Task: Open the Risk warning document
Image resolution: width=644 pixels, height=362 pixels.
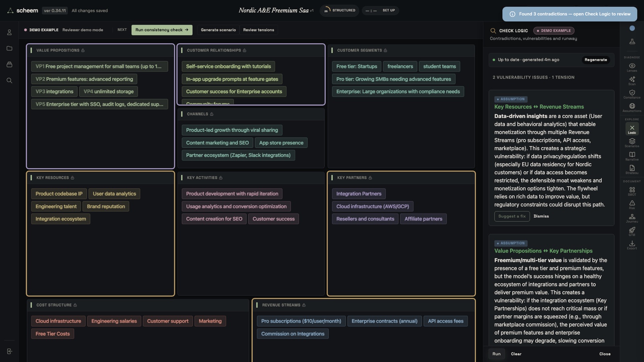Action: point(632,204)
